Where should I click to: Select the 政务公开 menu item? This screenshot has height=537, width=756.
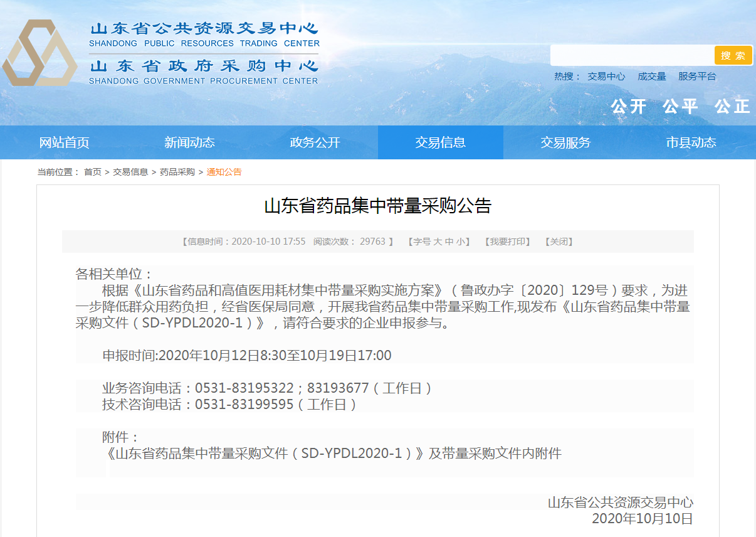[315, 142]
